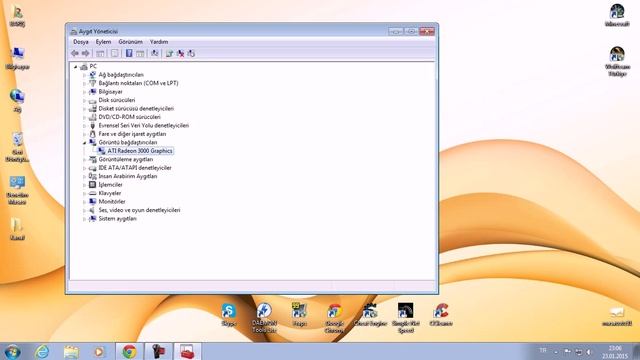Image resolution: width=640 pixels, height=360 pixels.
Task: Uninstall device using the red X icon
Action: [x=180, y=53]
